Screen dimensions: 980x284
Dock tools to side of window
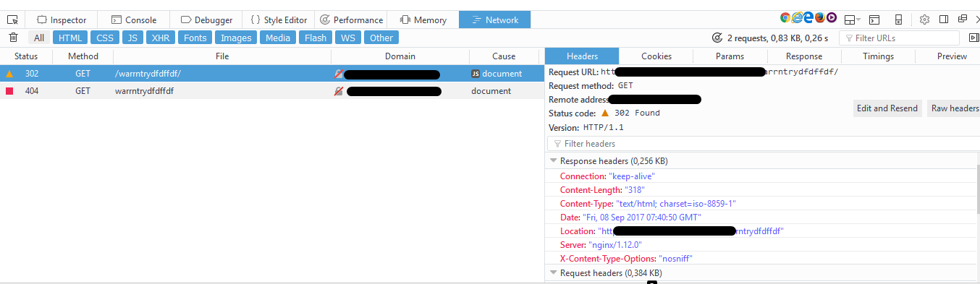(x=944, y=20)
